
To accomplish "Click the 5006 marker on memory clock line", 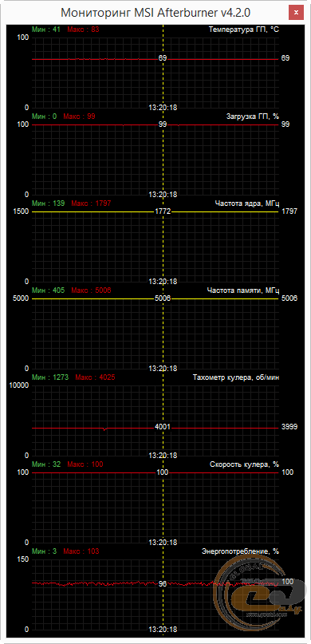I will pyautogui.click(x=163, y=298).
